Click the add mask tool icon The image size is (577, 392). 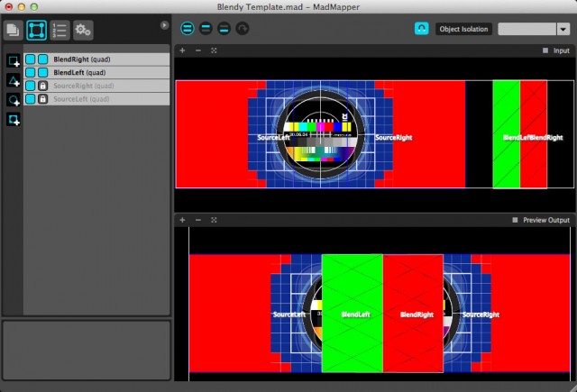click(x=14, y=119)
